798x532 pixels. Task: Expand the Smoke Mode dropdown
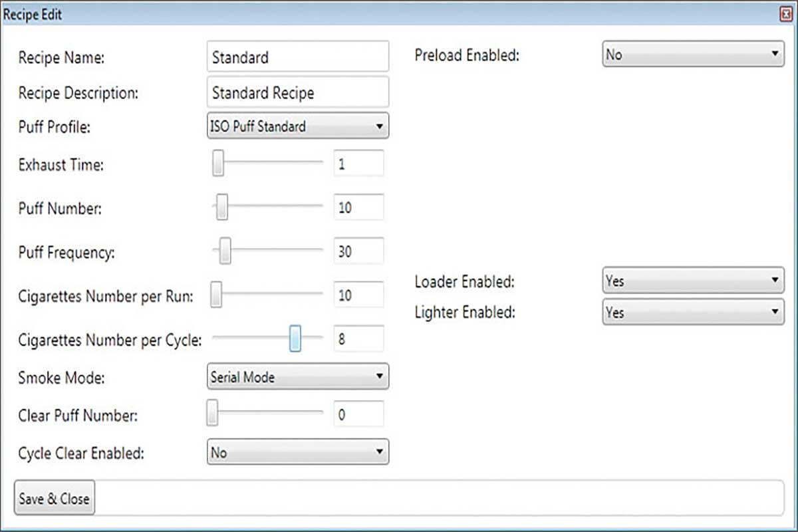click(x=297, y=377)
